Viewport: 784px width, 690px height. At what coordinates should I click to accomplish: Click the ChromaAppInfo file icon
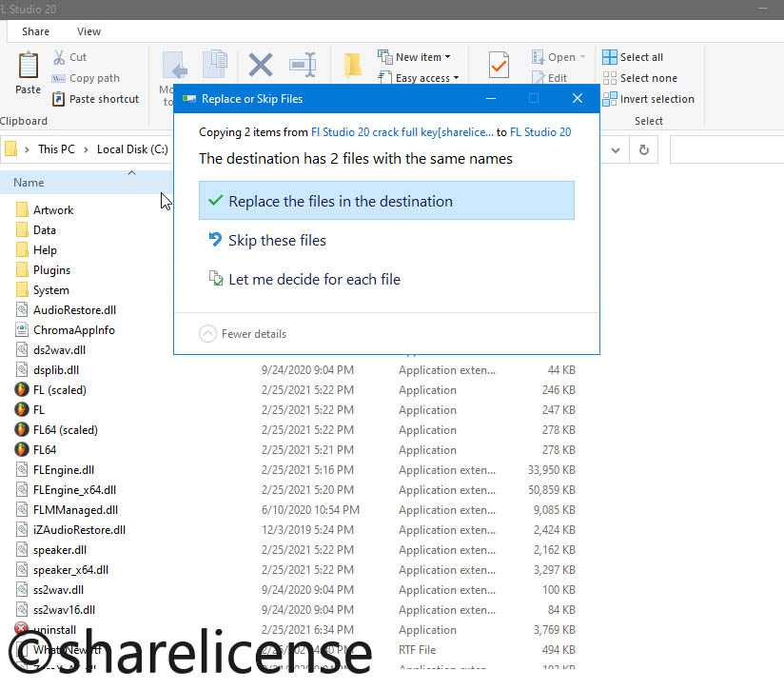22,329
